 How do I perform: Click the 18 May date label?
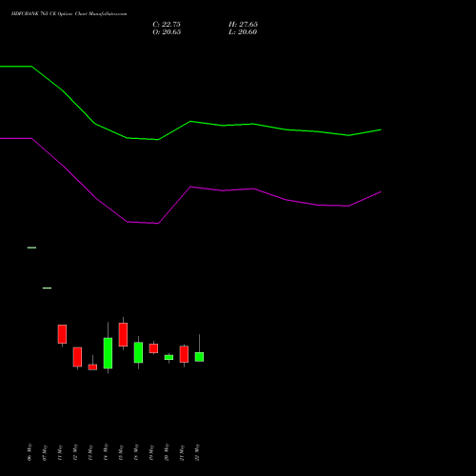point(136,452)
